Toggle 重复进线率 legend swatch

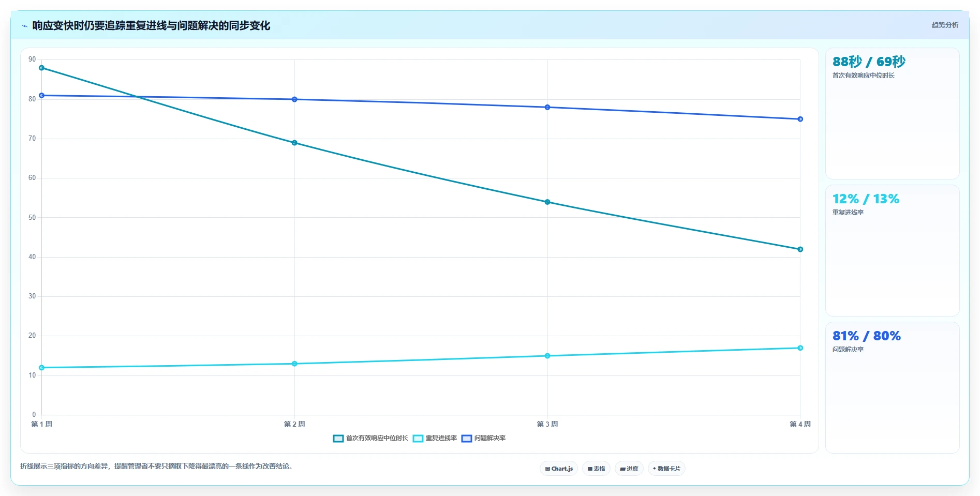[x=418, y=439]
